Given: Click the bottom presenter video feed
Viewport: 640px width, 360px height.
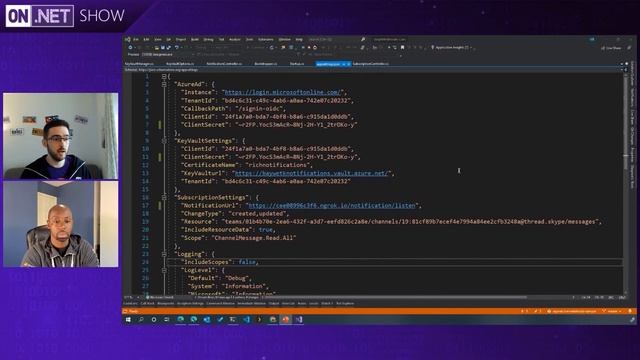Looking at the screenshot, I should pyautogui.click(x=61, y=224).
